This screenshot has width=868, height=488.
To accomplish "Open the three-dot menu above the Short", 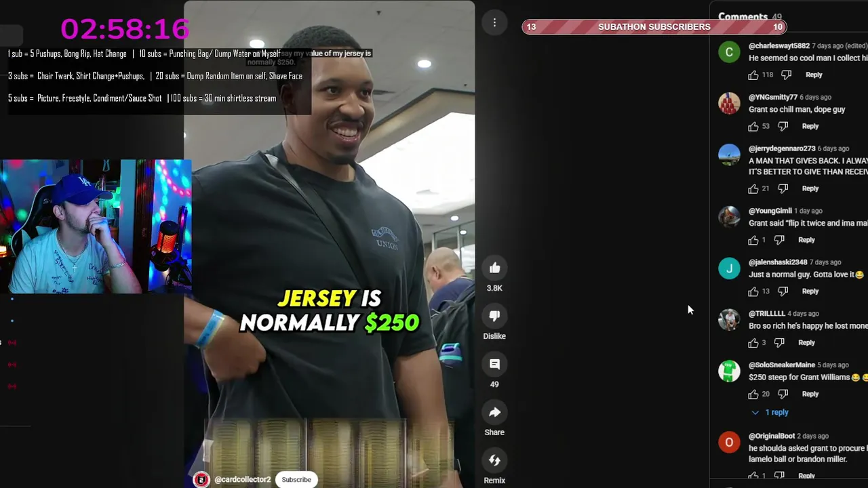I will click(494, 23).
